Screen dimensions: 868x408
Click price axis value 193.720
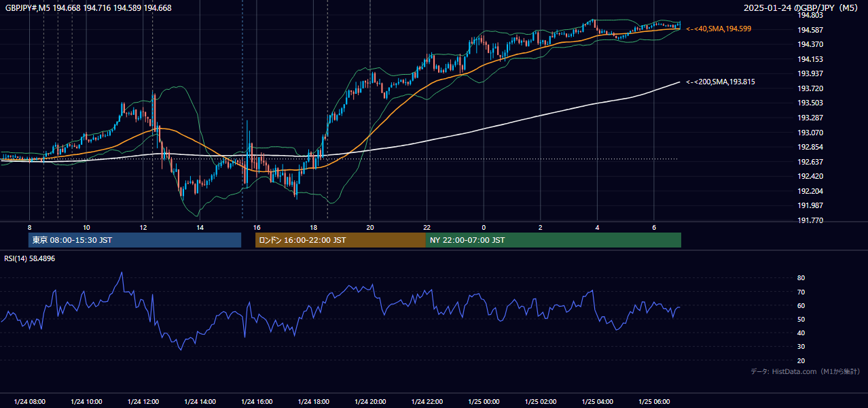809,88
